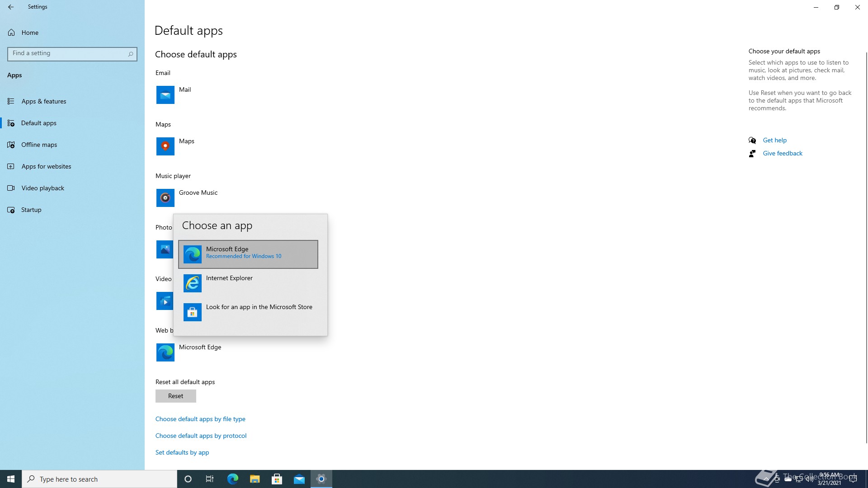Open the Get help link
The image size is (868, 488).
pos(774,140)
